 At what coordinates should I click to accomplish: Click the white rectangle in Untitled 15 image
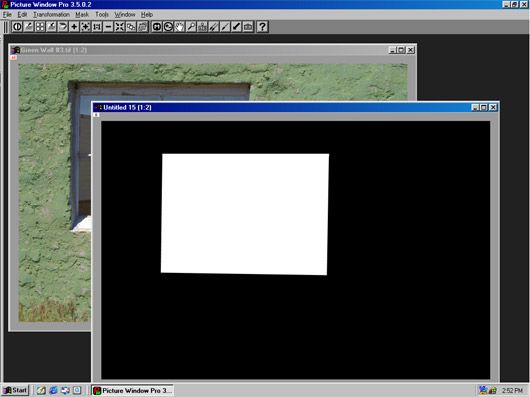[x=245, y=214]
